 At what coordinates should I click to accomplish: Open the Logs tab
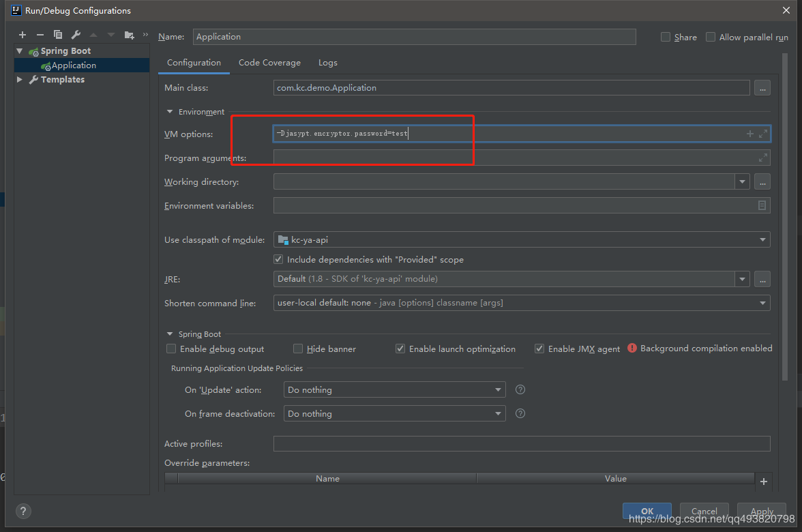(x=328, y=63)
